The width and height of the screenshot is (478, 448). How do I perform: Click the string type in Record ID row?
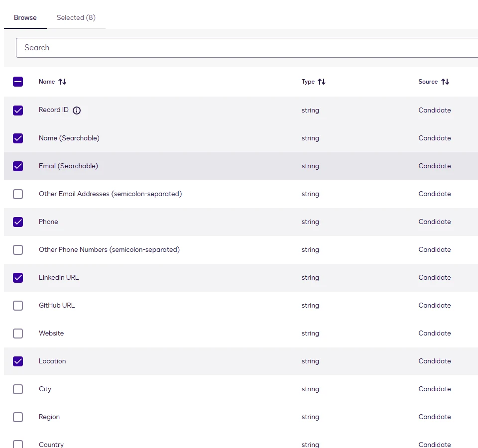(x=310, y=111)
